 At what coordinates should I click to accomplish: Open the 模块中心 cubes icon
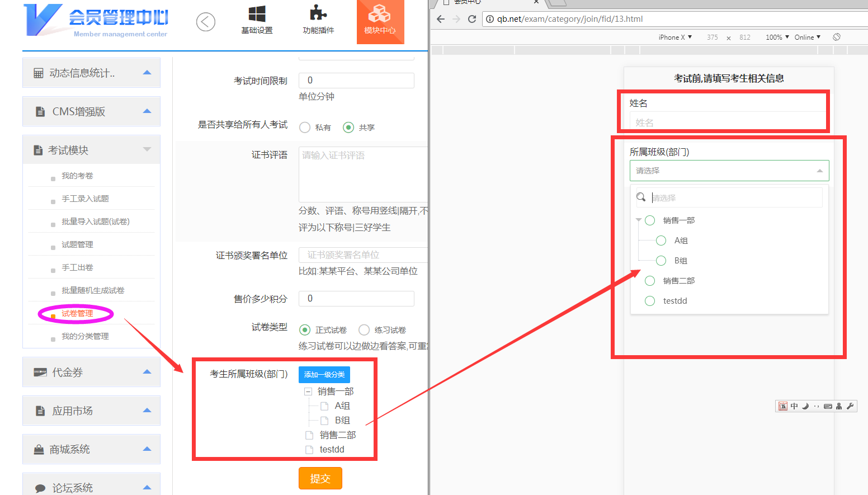pyautogui.click(x=380, y=14)
